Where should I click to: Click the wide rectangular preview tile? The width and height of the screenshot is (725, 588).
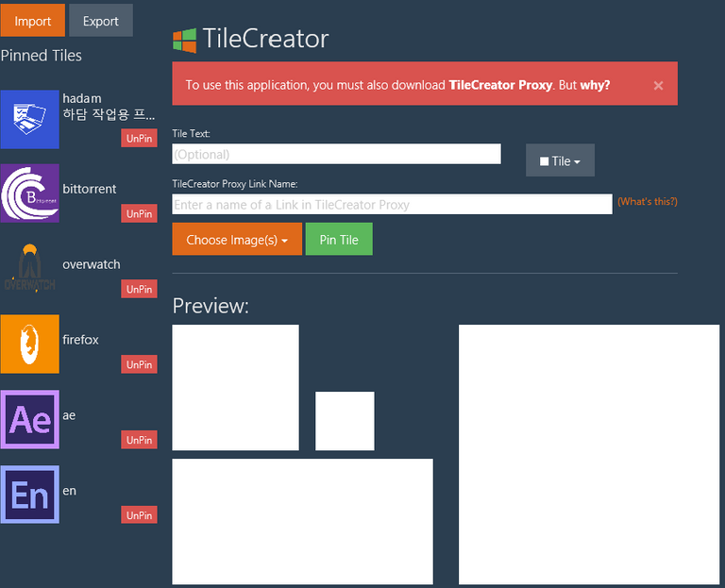(x=302, y=521)
